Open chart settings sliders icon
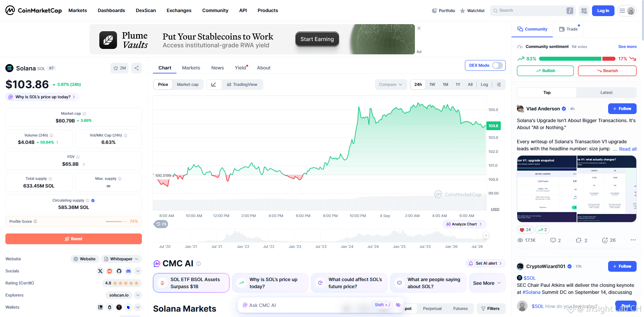Image resolution: width=644 pixels, height=317 pixels. point(499,85)
